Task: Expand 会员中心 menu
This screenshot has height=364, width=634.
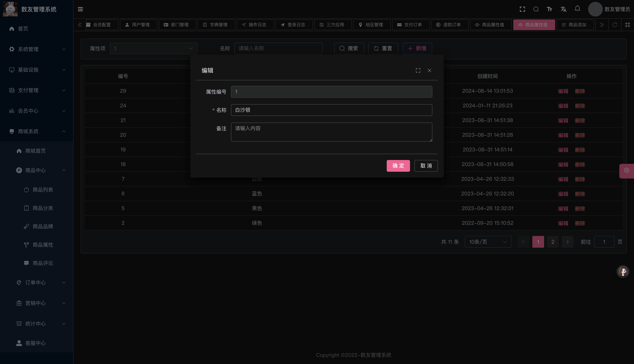Action: tap(37, 111)
